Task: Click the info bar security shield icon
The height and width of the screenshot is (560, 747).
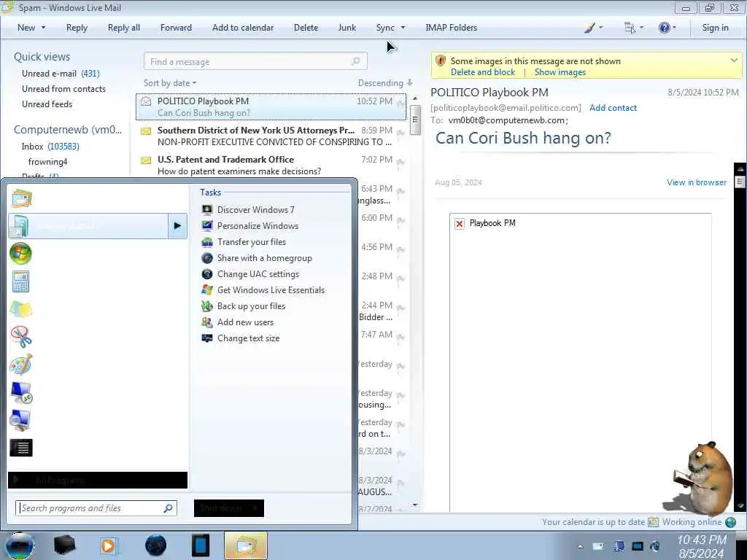Action: pos(441,61)
